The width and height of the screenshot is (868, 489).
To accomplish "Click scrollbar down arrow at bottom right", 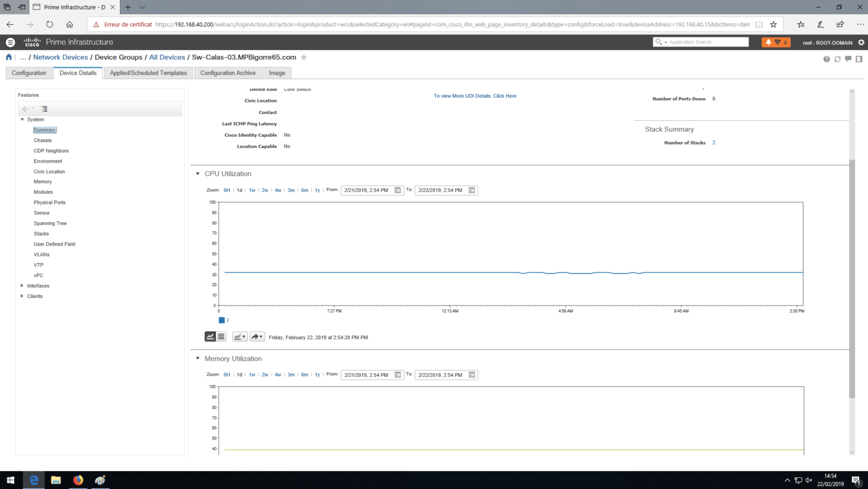I will (x=852, y=452).
